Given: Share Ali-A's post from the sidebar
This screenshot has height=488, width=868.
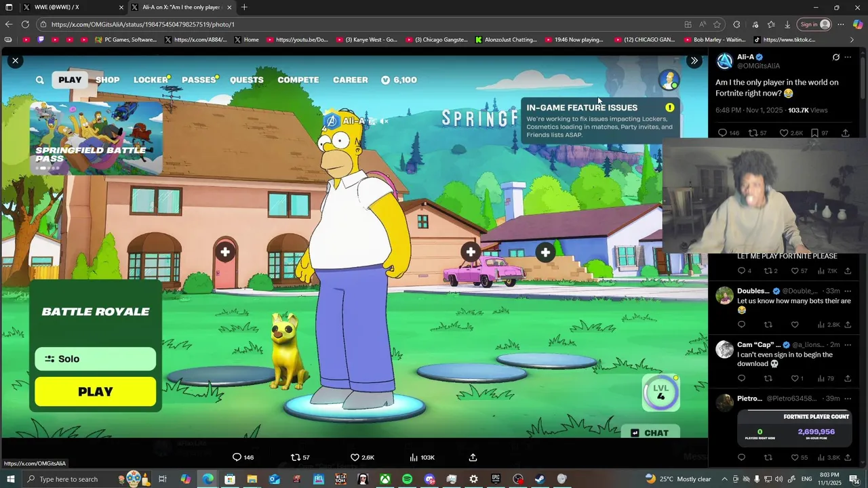Looking at the screenshot, I should (x=845, y=133).
